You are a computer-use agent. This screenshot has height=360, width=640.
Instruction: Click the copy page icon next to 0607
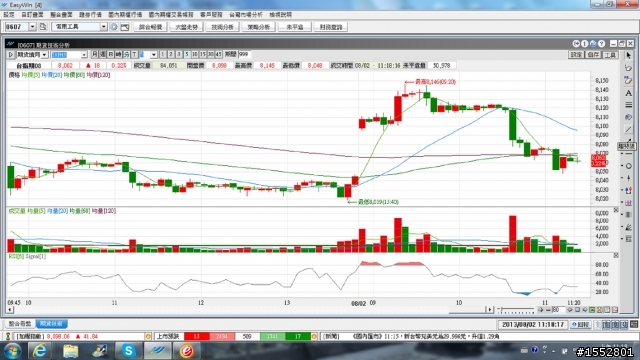(42, 27)
